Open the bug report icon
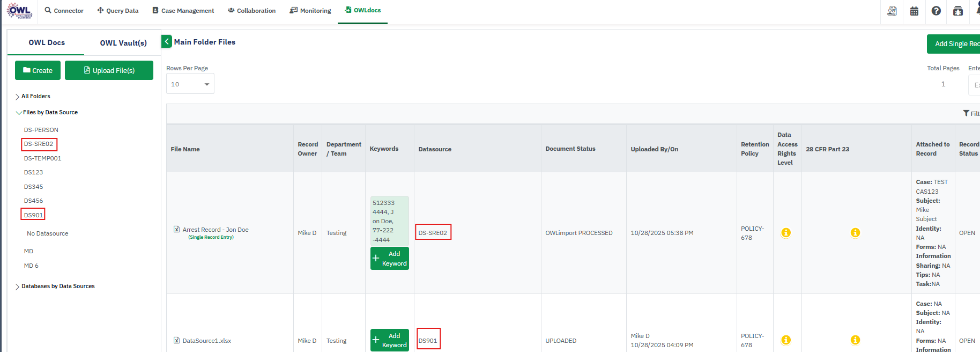This screenshot has width=980, height=352. tap(958, 11)
